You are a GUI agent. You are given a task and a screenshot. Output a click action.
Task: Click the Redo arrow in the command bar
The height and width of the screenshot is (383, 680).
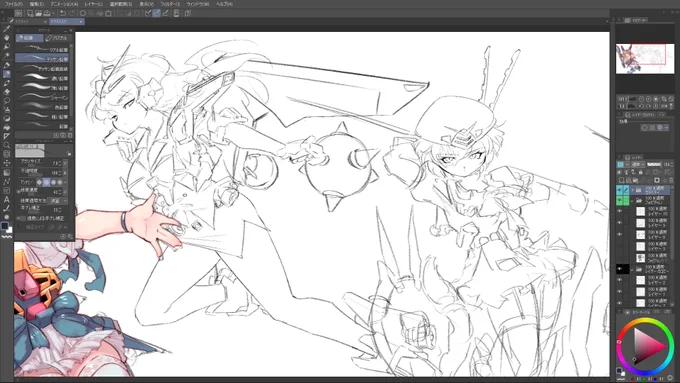point(72,13)
